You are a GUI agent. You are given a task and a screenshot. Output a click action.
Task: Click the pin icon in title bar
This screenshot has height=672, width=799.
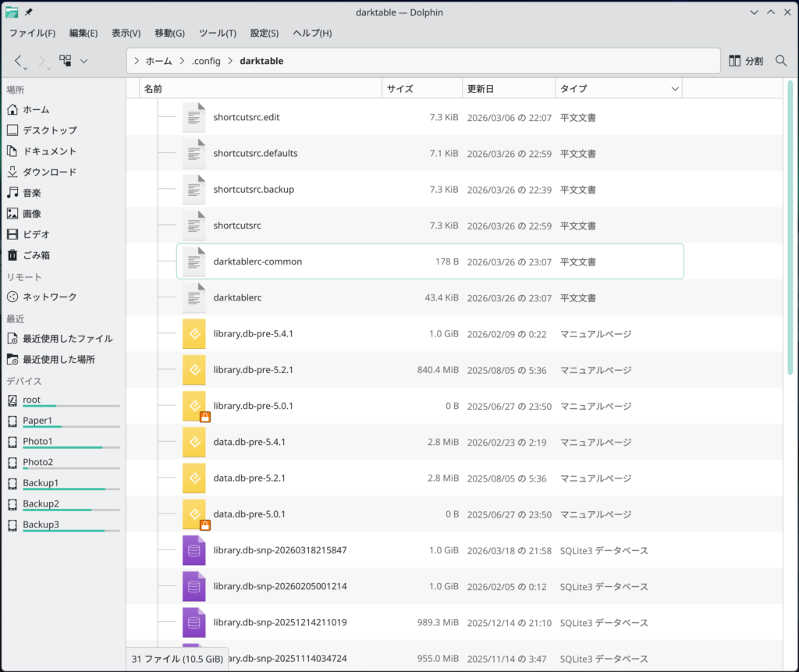tap(29, 12)
